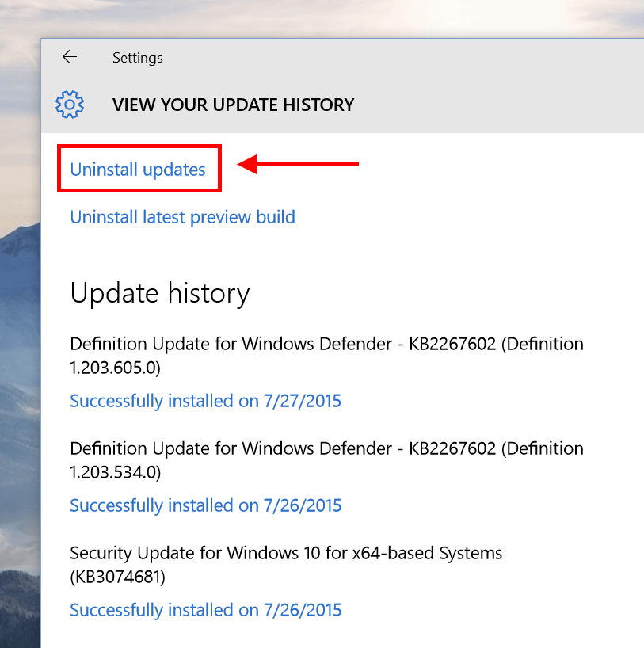Select the Settings label in the title bar
644x648 pixels.
(x=137, y=57)
